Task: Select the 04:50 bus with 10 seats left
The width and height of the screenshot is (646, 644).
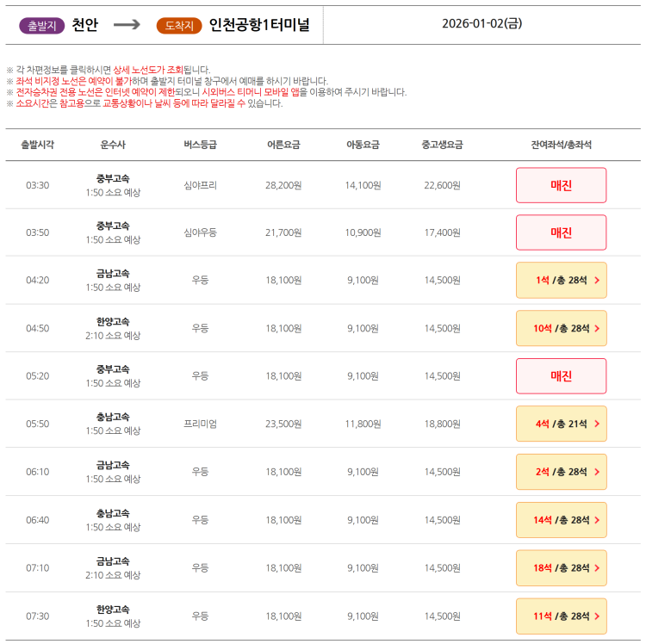Action: pyautogui.click(x=561, y=328)
